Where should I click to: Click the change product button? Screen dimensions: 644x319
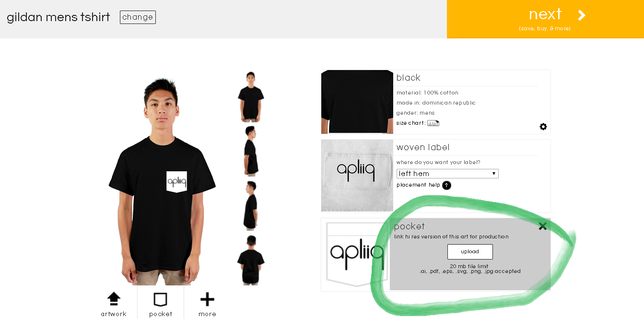click(138, 17)
